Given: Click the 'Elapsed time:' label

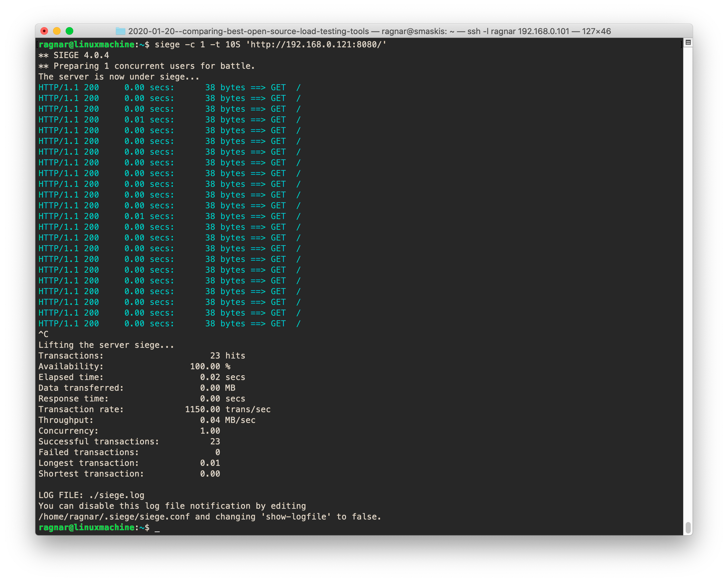Looking at the screenshot, I should coord(71,377).
